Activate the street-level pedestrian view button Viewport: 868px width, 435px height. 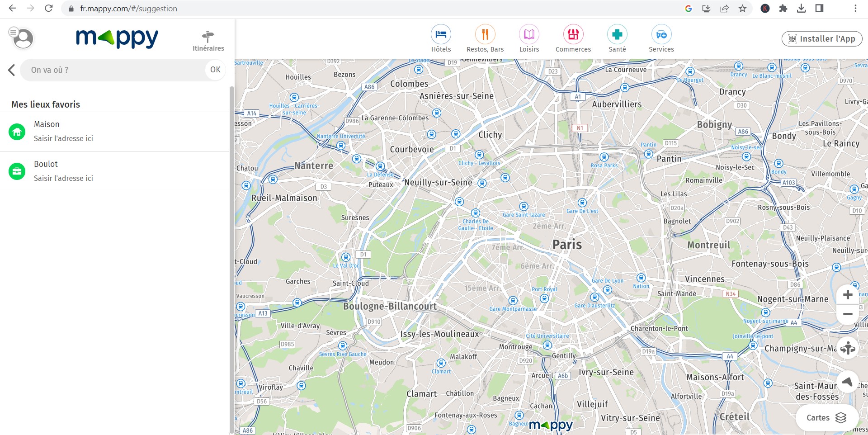pos(847,348)
